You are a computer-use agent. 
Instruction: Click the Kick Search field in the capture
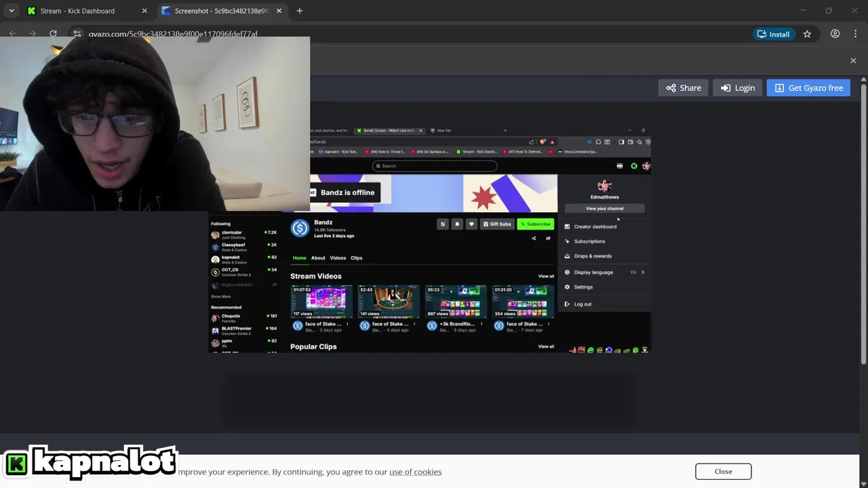(x=435, y=165)
